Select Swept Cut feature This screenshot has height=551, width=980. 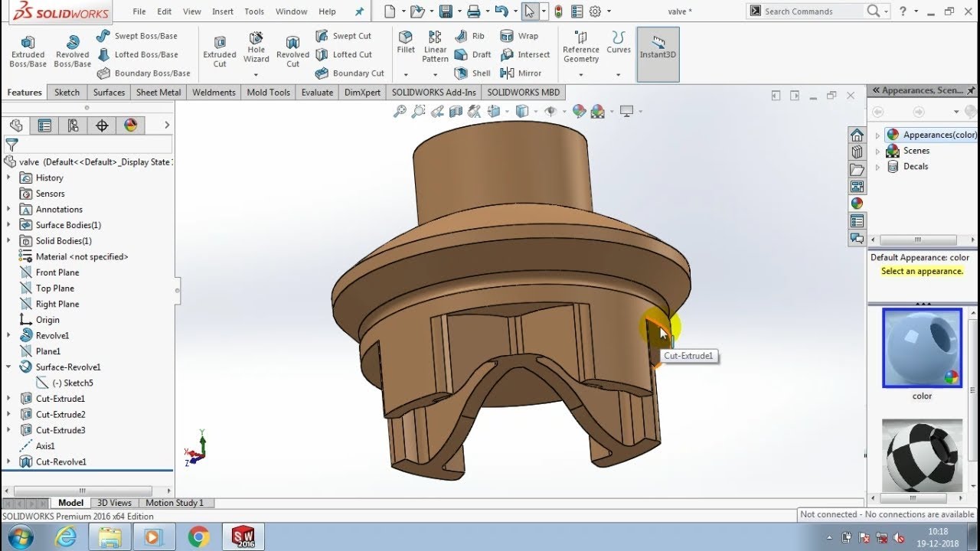coord(344,36)
